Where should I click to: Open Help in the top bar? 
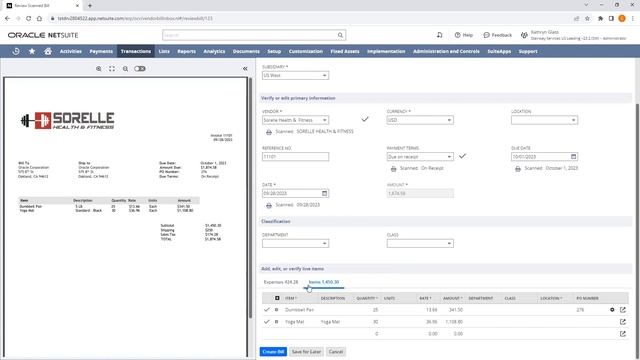[x=464, y=35]
